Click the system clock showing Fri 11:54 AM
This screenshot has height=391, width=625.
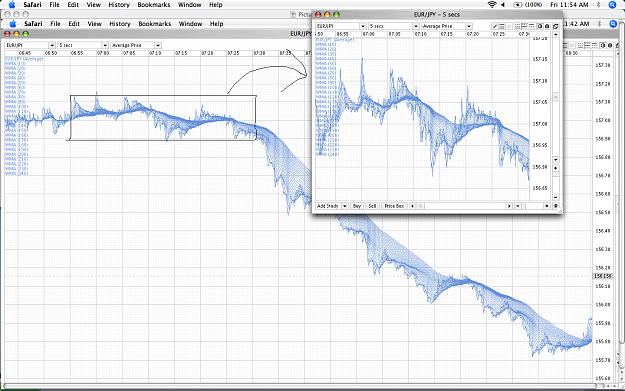tap(569, 5)
